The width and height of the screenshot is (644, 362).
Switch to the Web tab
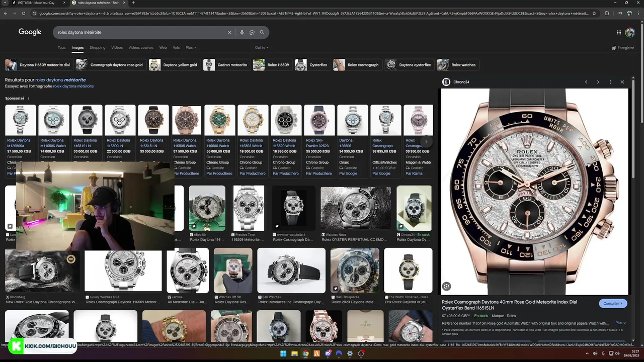(163, 48)
